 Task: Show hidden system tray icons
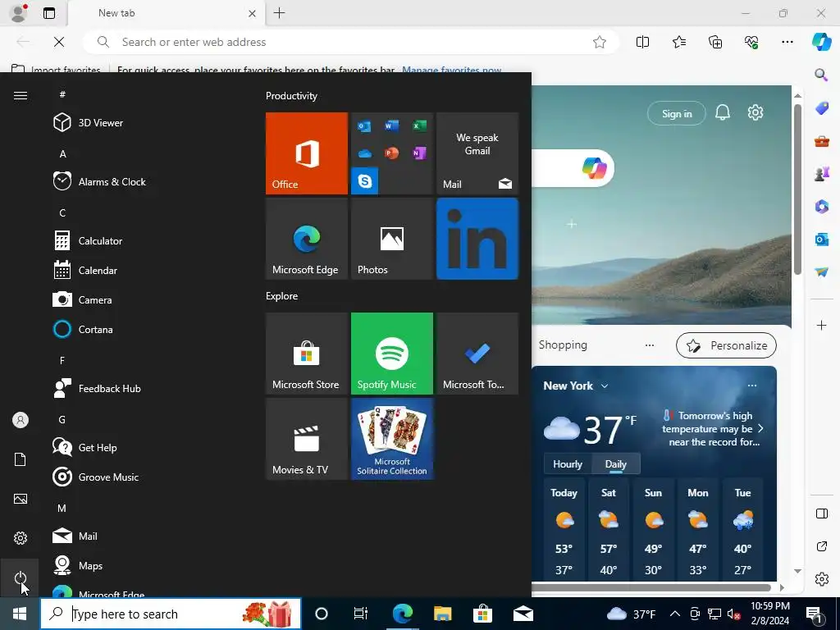pos(675,614)
